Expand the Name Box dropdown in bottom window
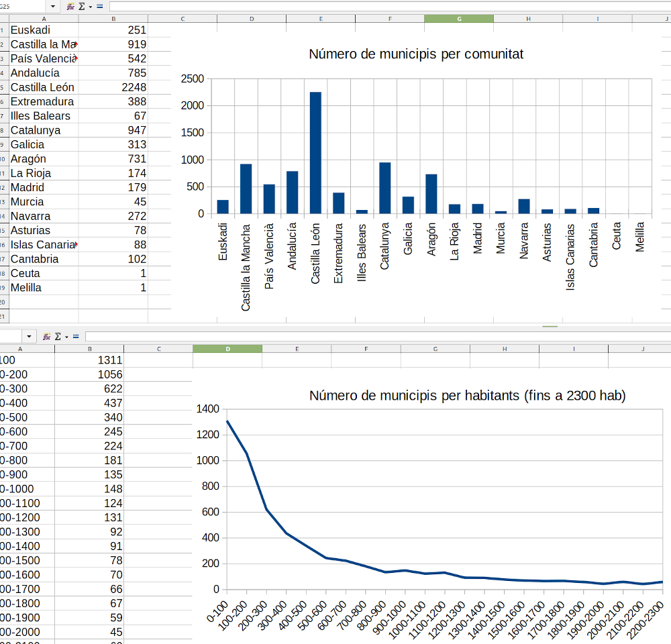This screenshot has width=671, height=644. [x=30, y=336]
